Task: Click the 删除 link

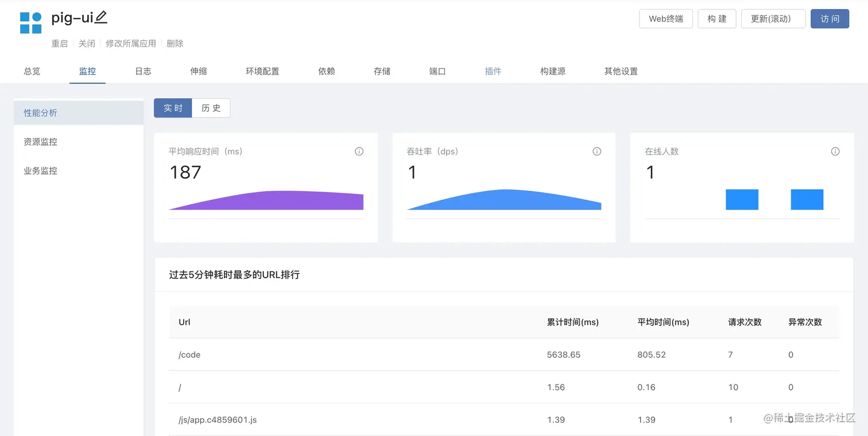Action: tap(175, 44)
